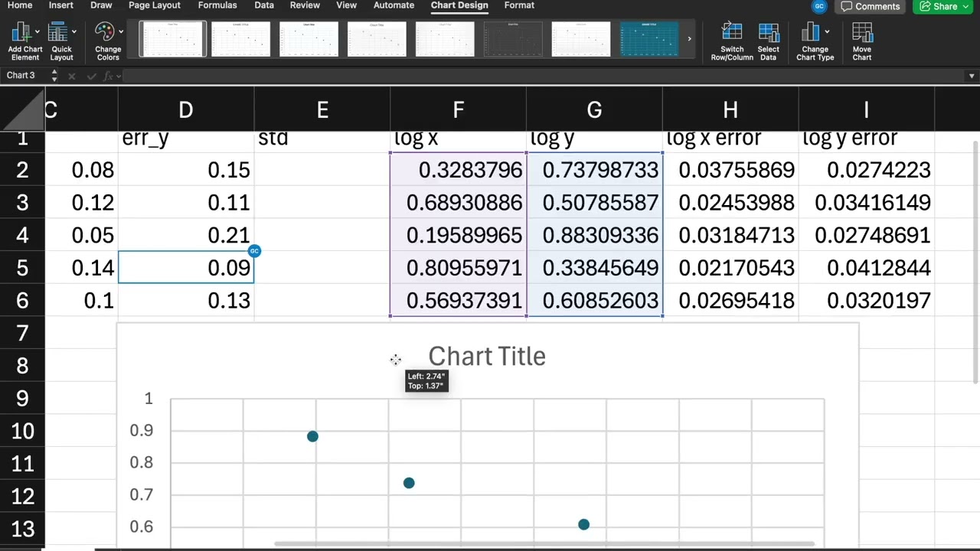Open the Change Colors palette
This screenshot has width=980, height=551.
point(108,41)
